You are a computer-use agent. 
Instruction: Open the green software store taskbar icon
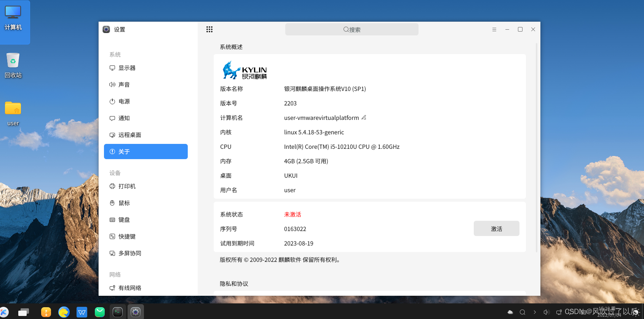pos(100,312)
